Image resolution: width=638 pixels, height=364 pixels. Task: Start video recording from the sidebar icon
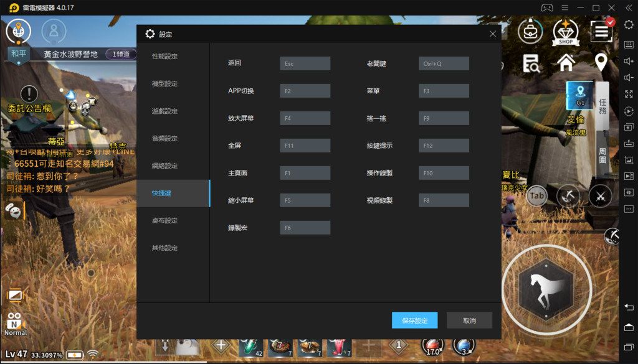[x=629, y=176]
